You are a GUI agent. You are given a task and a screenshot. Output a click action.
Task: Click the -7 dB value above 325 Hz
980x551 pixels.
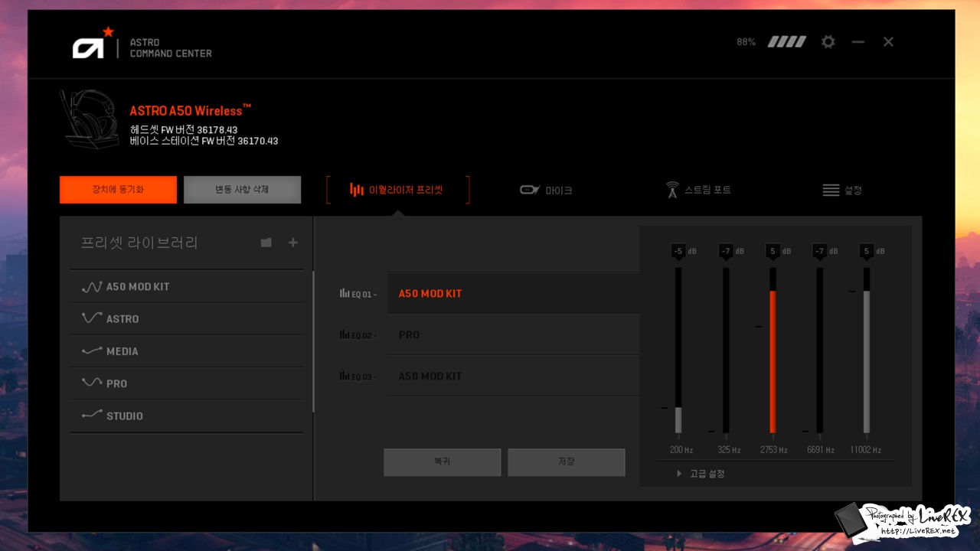pyautogui.click(x=726, y=251)
